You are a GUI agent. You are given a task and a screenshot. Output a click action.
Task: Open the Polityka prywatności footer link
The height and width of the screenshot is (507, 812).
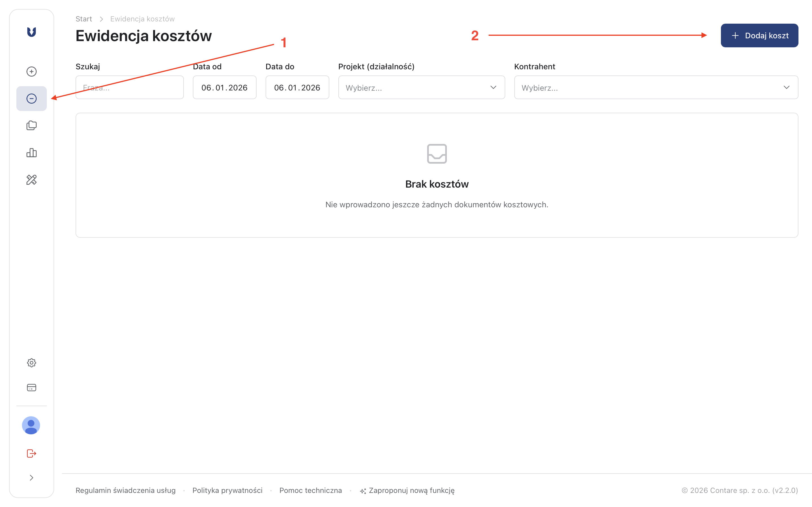pyautogui.click(x=227, y=490)
